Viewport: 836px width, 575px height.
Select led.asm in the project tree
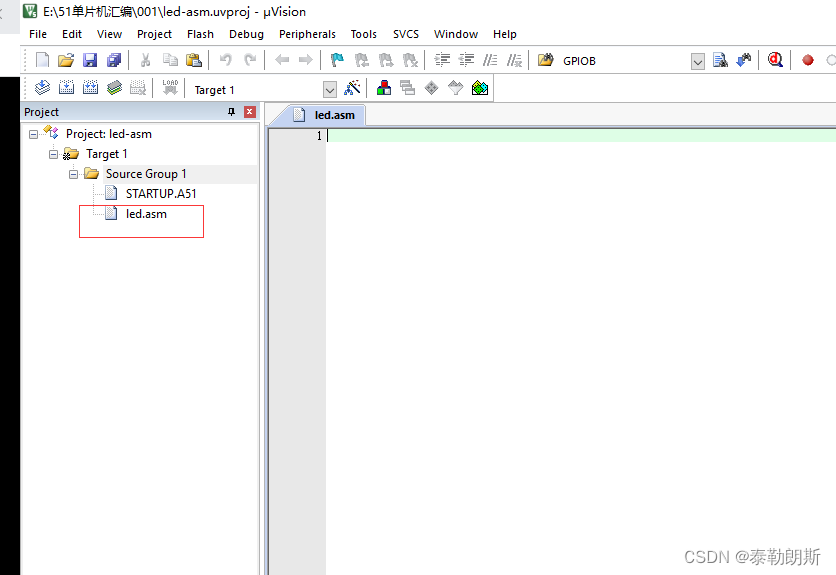point(146,214)
